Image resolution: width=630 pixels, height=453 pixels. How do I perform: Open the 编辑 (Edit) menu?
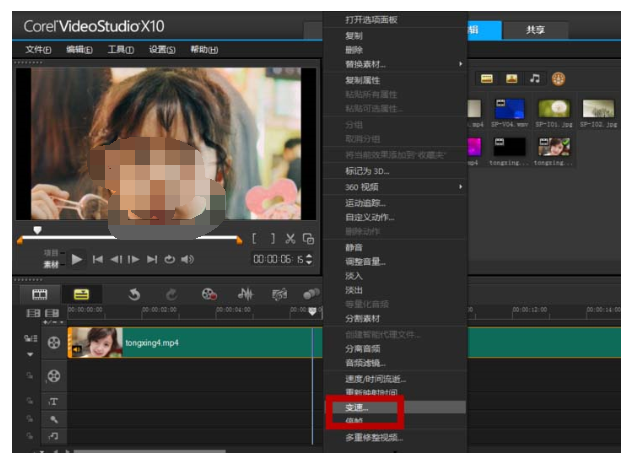coord(79,50)
